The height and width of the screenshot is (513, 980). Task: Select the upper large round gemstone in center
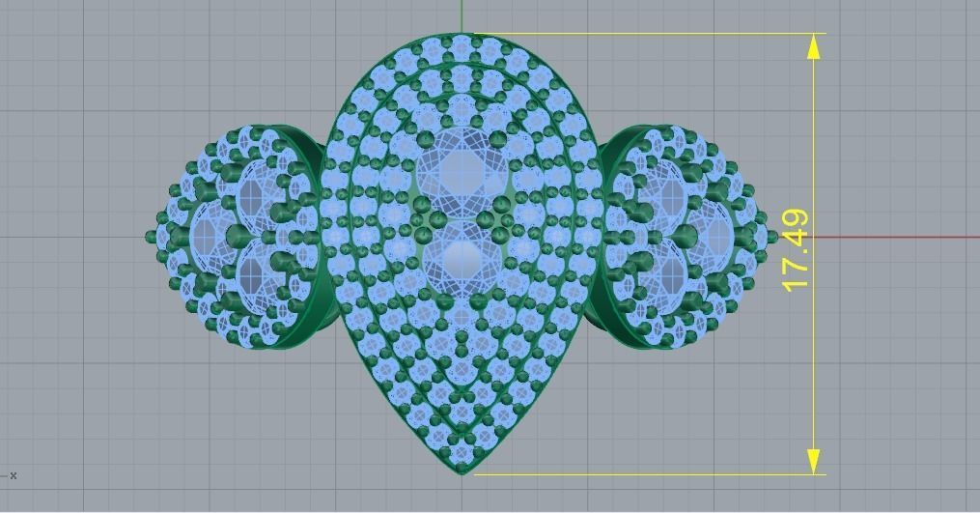tap(462, 173)
